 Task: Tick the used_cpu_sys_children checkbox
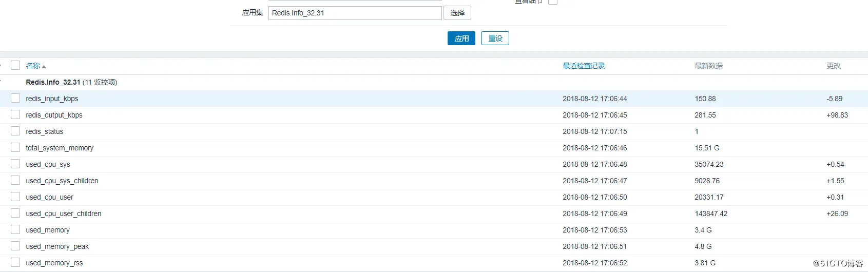(x=15, y=180)
